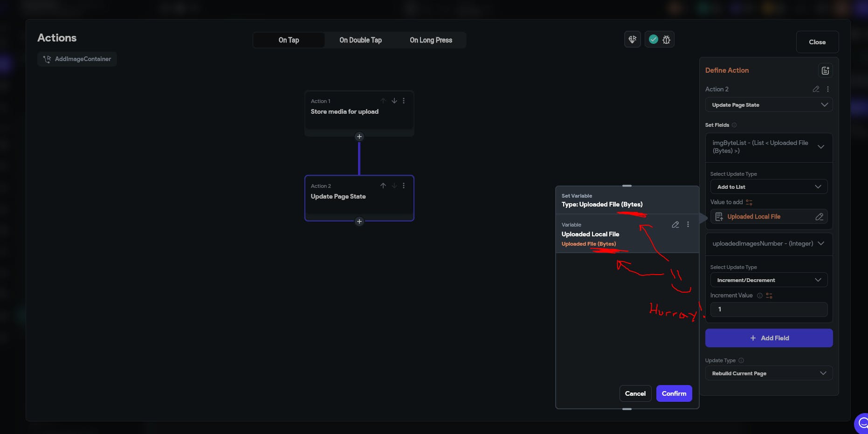The width and height of the screenshot is (868, 434).
Task: Move Action 2 node up with arrow
Action: point(383,186)
